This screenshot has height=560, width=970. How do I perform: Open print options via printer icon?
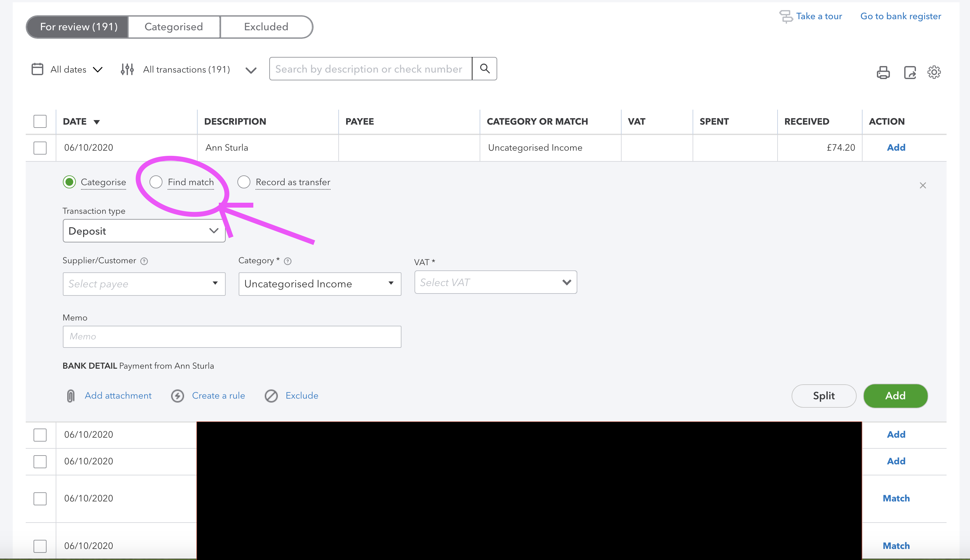(x=883, y=72)
